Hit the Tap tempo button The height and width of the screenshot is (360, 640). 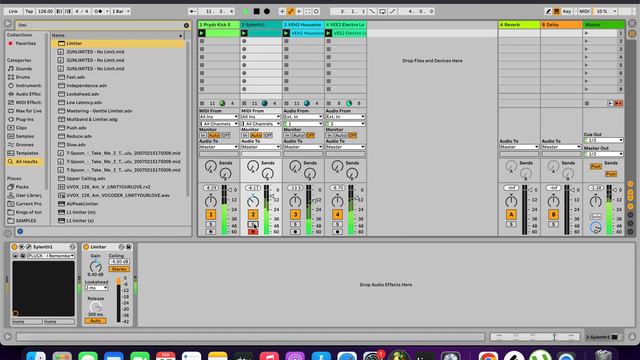click(29, 11)
